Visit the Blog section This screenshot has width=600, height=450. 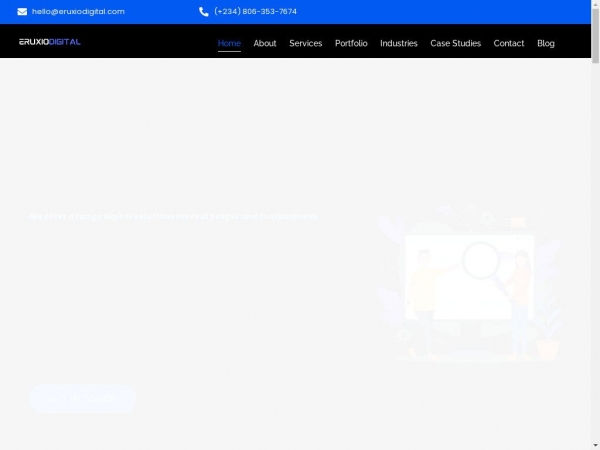point(546,43)
